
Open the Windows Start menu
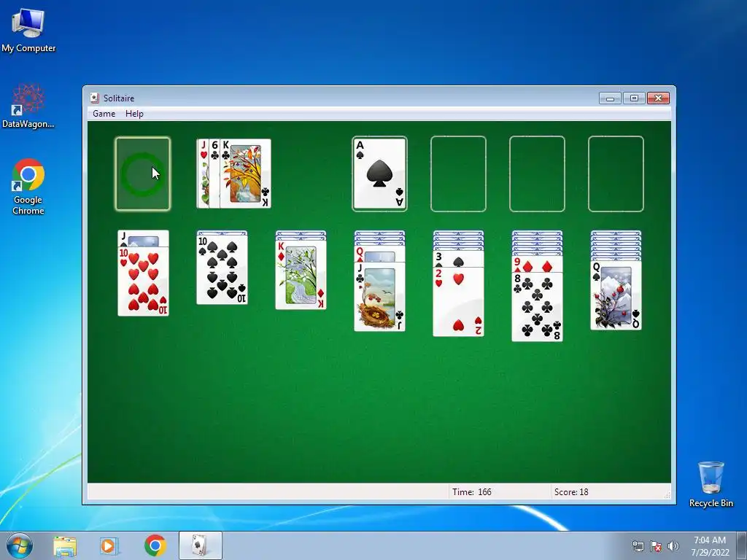20,545
